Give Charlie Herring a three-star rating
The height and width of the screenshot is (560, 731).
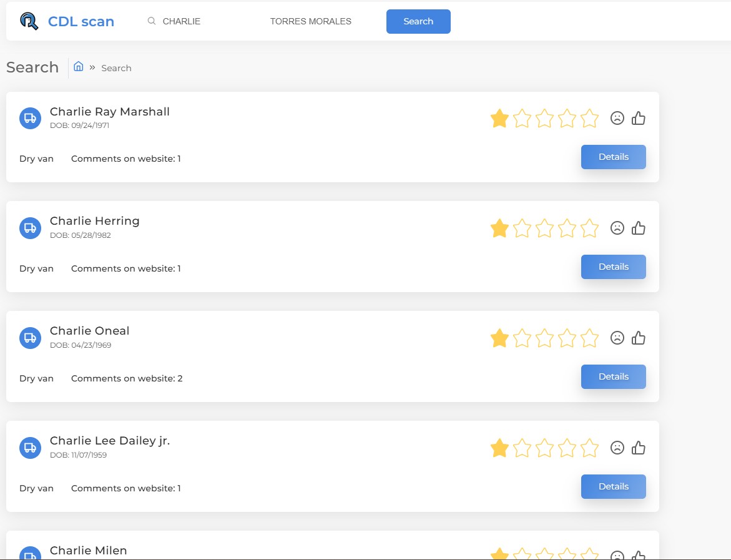click(x=544, y=228)
